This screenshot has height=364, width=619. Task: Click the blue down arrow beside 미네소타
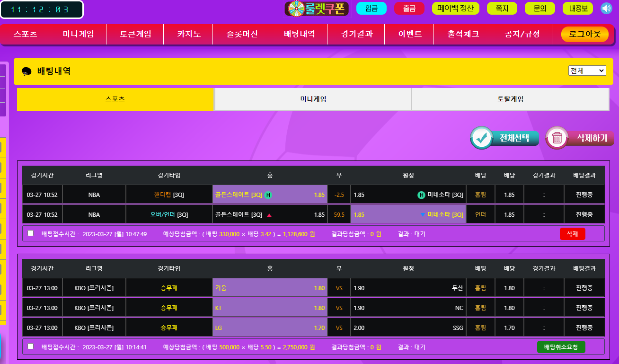(423, 215)
